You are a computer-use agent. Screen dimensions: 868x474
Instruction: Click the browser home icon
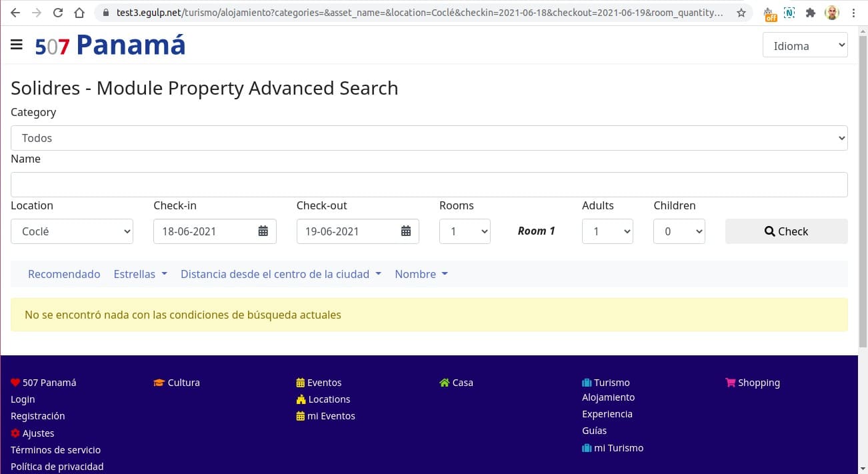point(79,13)
